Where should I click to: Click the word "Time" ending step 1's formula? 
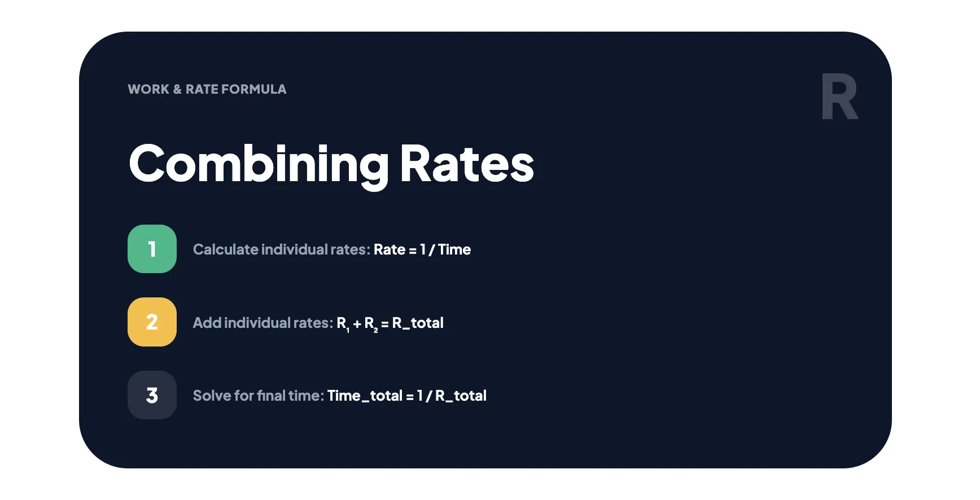tap(454, 249)
